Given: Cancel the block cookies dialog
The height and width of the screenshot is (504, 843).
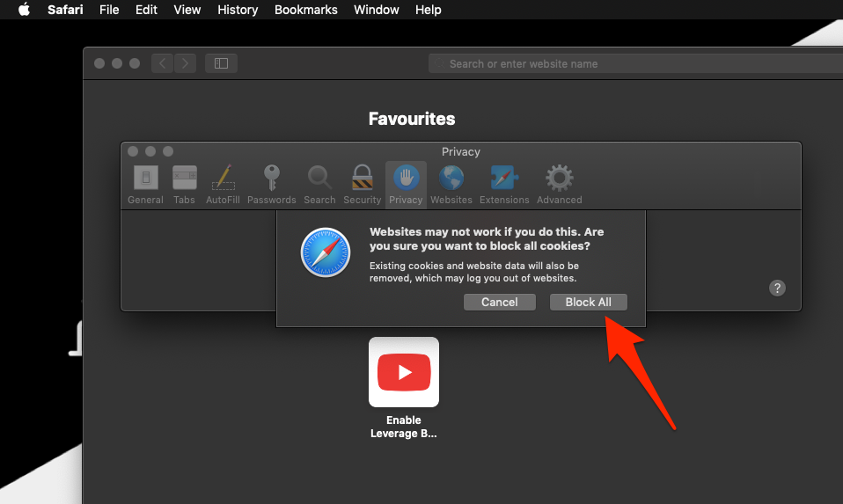Looking at the screenshot, I should (x=499, y=302).
